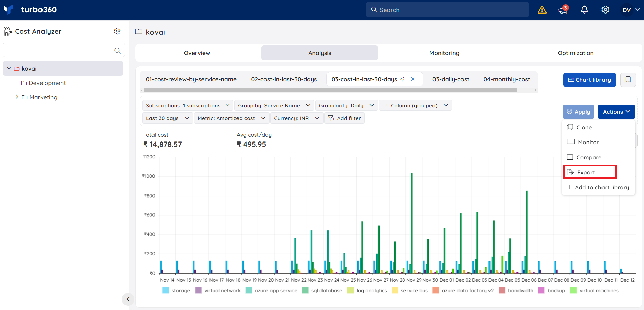The height and width of the screenshot is (310, 644).
Task: Open Column (grouped) chart type dropdown
Action: click(415, 106)
